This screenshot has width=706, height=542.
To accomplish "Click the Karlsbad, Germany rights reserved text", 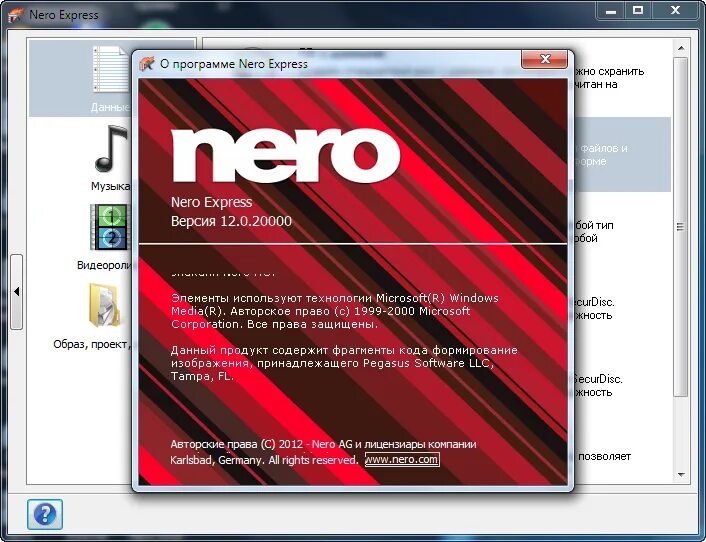I will (x=264, y=460).
